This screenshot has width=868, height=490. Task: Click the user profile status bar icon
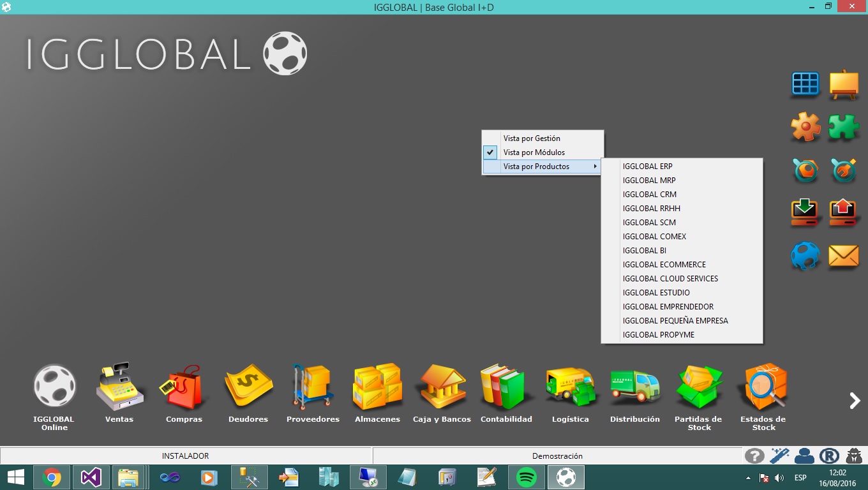tap(804, 456)
